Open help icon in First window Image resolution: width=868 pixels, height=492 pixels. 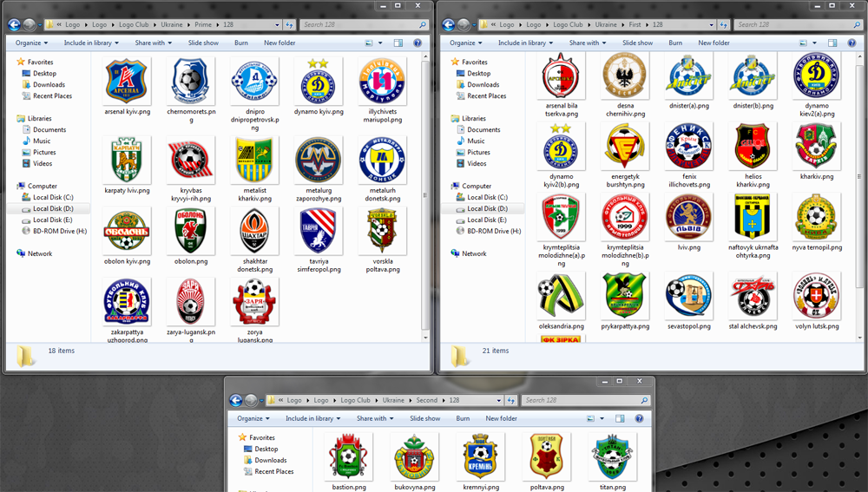[x=852, y=43]
